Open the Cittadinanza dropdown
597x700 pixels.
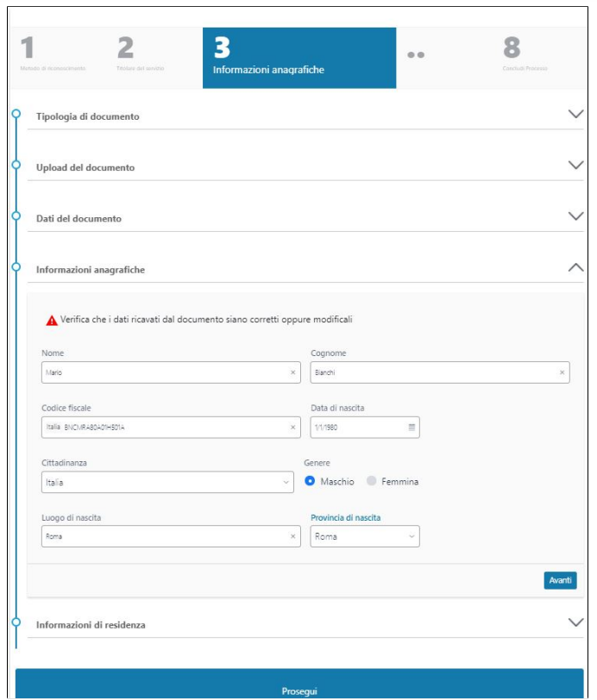[167, 483]
